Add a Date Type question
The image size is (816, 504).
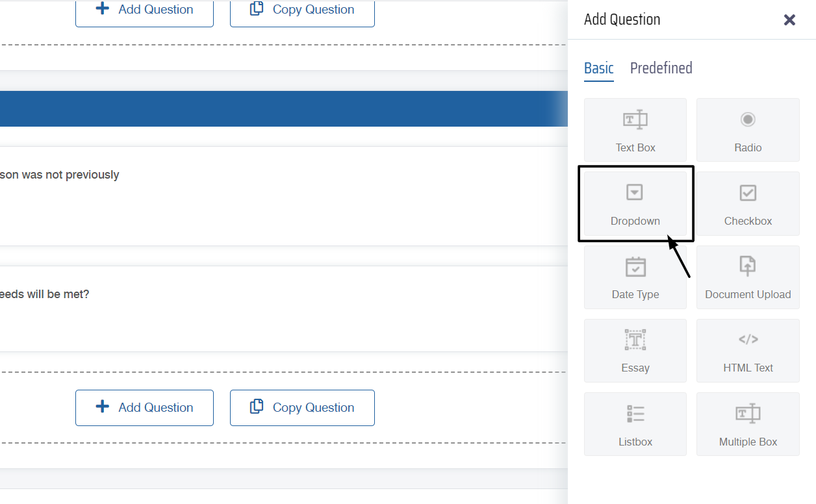635,277
